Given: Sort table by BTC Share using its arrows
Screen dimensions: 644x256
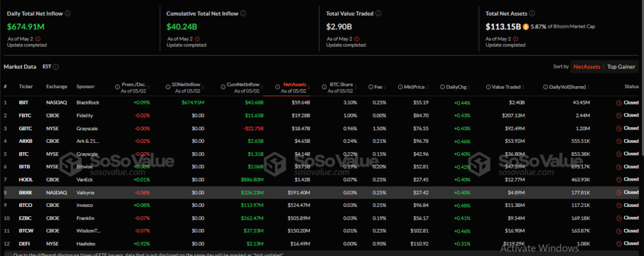Looking at the screenshot, I should 355,87.
